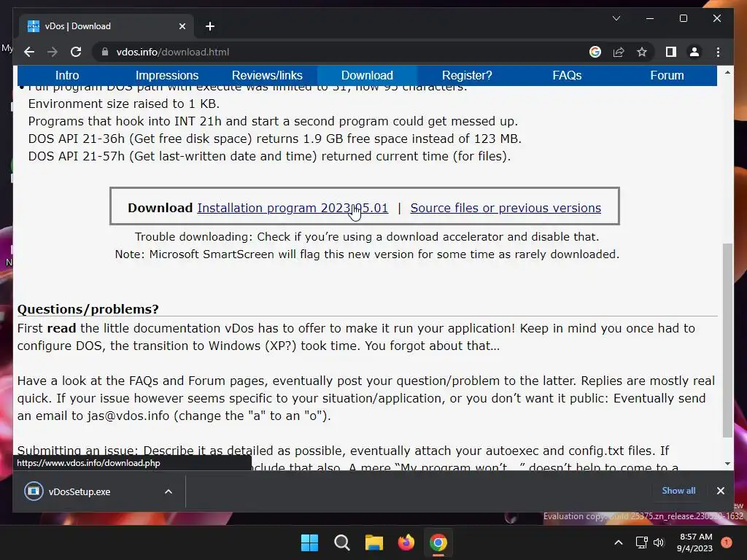Click the Questions/problems? heading
This screenshot has height=560, width=747.
(88, 309)
